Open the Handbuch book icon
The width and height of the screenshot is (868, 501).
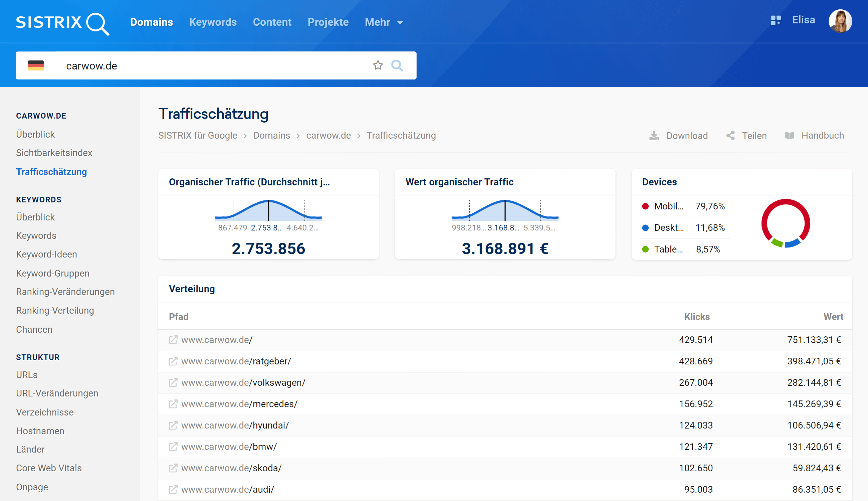[790, 136]
